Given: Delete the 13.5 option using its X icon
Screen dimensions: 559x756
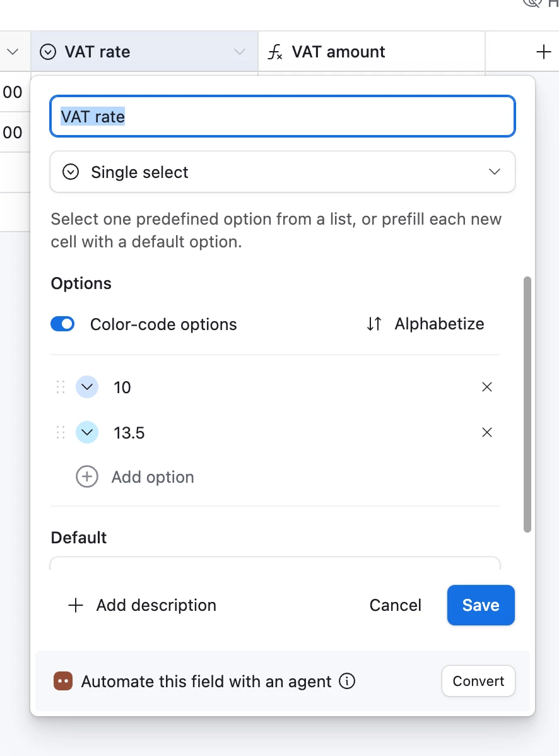Looking at the screenshot, I should (487, 433).
